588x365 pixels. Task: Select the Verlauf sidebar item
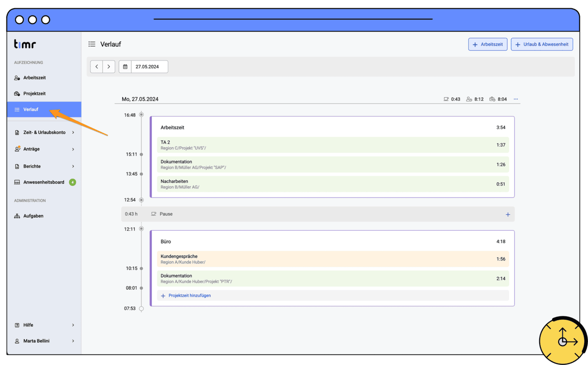pos(44,109)
